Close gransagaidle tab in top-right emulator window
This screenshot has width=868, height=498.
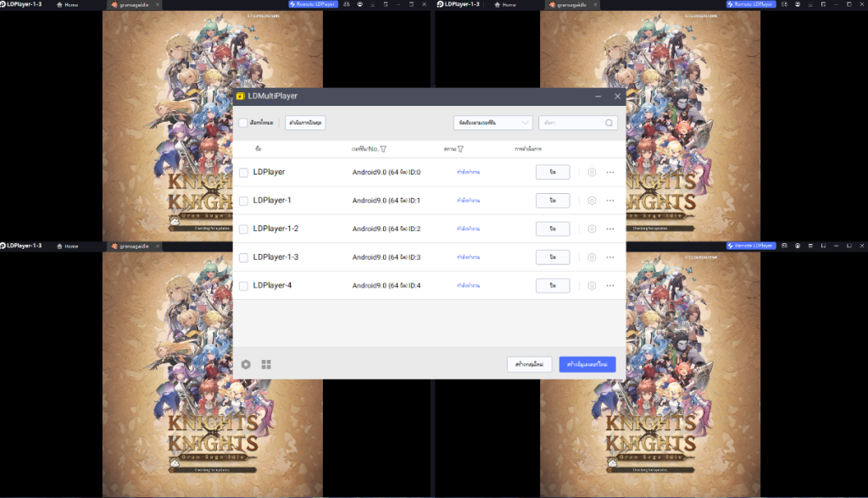[596, 4]
